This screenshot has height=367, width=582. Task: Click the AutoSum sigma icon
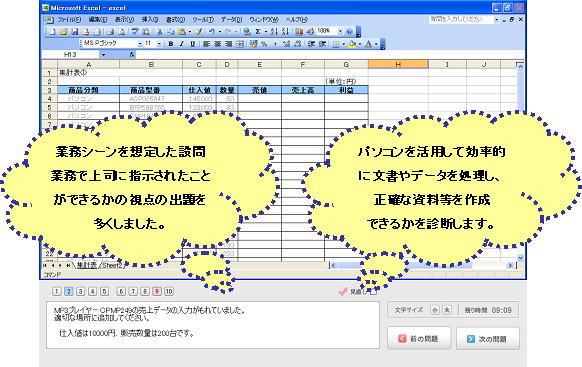tap(258, 32)
